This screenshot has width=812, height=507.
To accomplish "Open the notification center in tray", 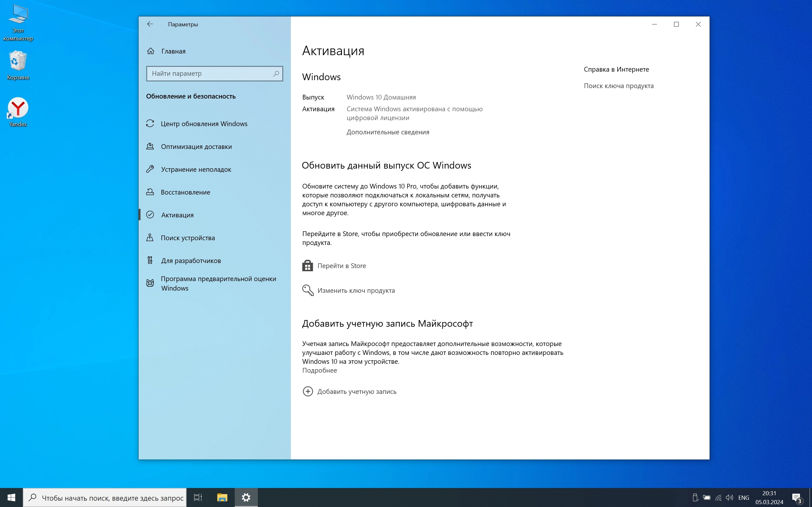I will [797, 497].
